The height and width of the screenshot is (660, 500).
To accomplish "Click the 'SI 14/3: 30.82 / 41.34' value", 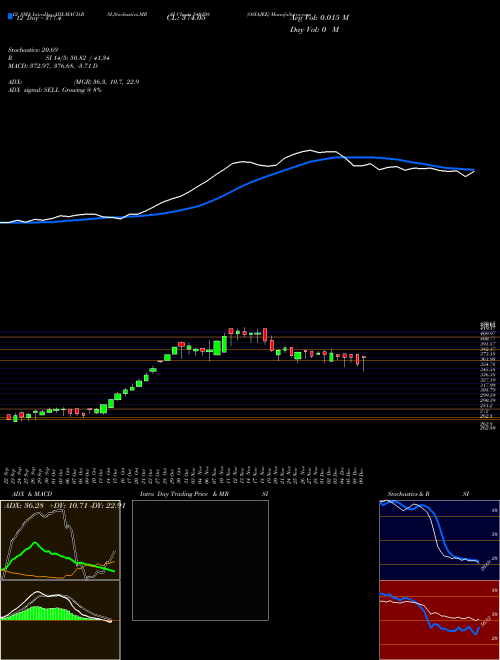I will coord(75,58).
